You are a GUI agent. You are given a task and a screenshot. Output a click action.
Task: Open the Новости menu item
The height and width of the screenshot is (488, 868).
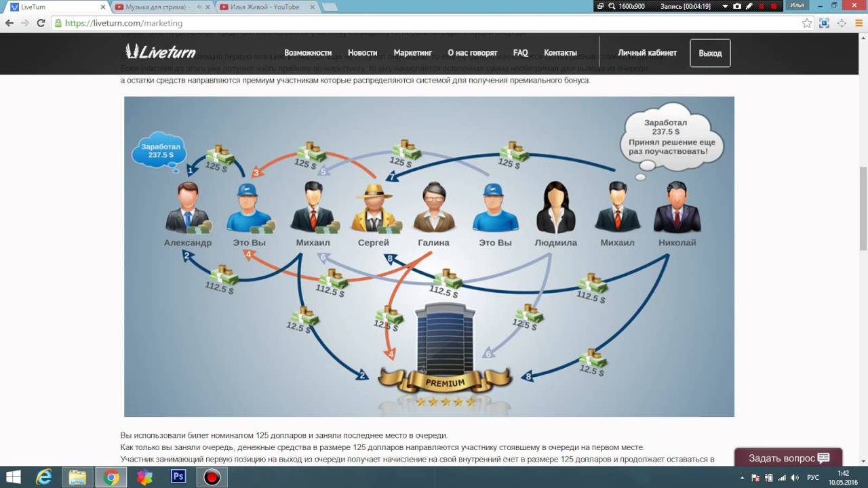click(362, 53)
